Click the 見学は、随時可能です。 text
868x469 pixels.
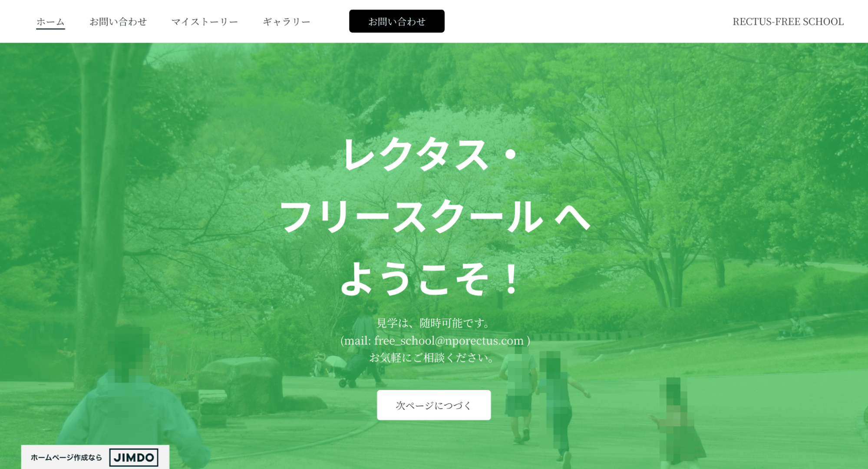point(434,323)
